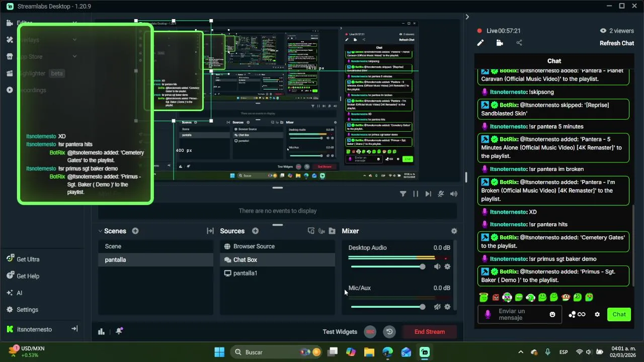
Task: Open chat emoji picker smiley
Action: tap(552, 314)
